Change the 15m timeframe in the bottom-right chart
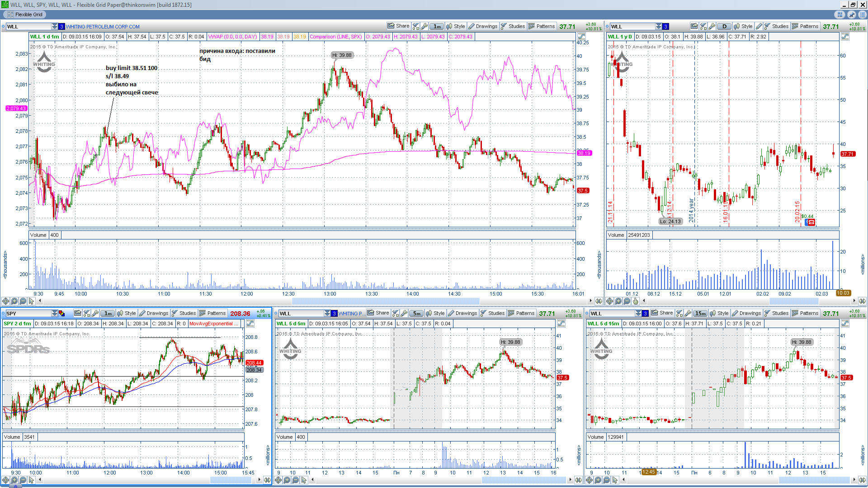This screenshot has height=488, width=868. point(700,313)
